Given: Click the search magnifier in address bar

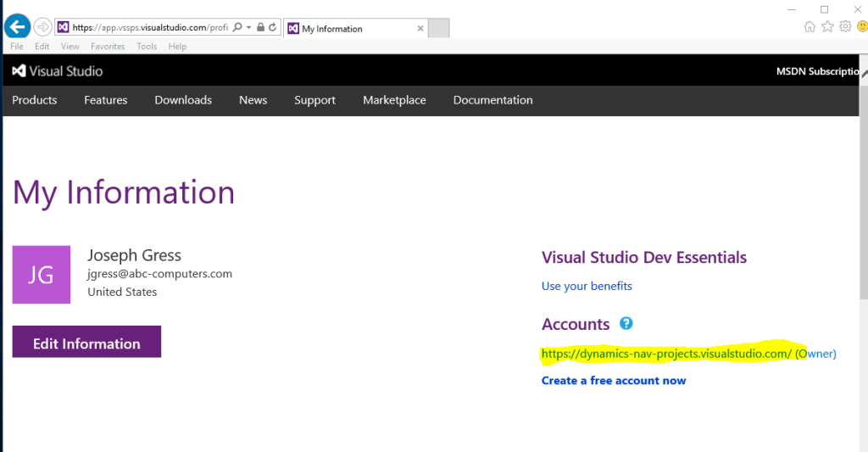Looking at the screenshot, I should [x=237, y=27].
